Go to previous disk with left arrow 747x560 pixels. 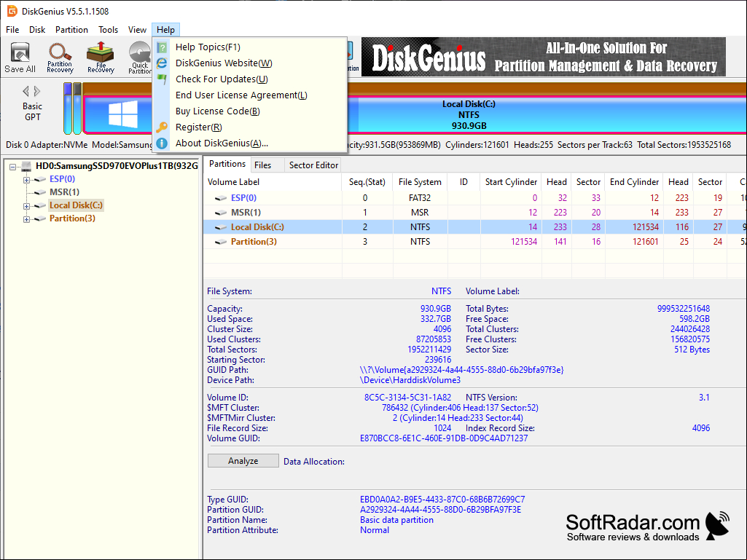26,91
